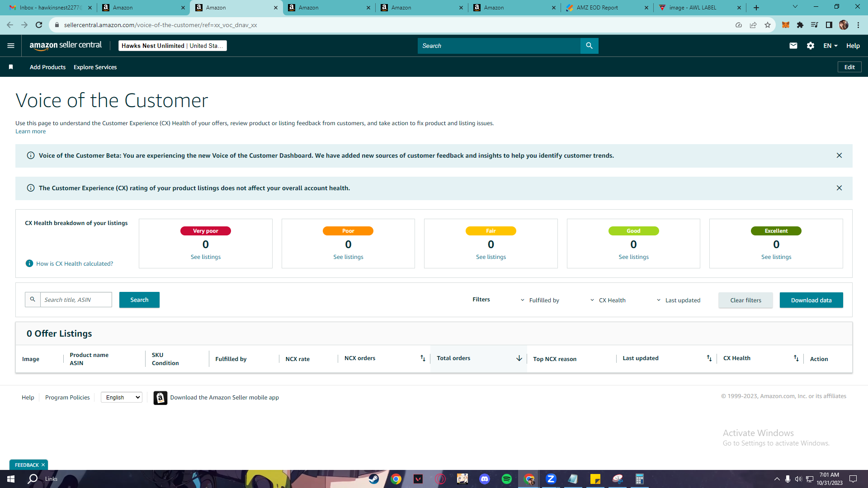The image size is (868, 488).
Task: Click the magnifier icon beside title search field
Action: point(33,300)
